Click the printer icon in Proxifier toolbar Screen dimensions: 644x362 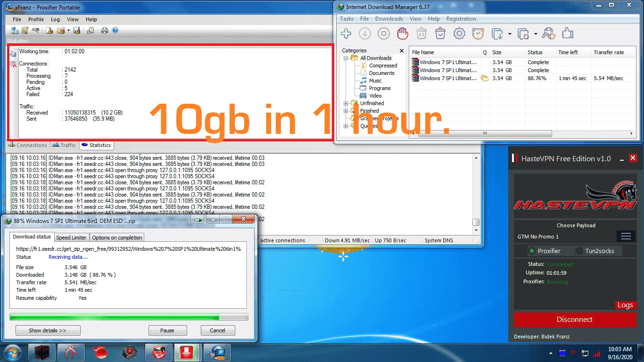click(104, 30)
